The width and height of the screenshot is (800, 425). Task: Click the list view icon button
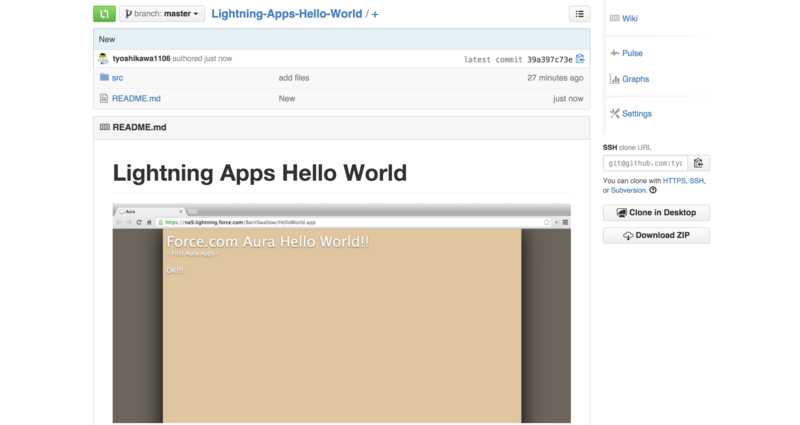coord(580,14)
